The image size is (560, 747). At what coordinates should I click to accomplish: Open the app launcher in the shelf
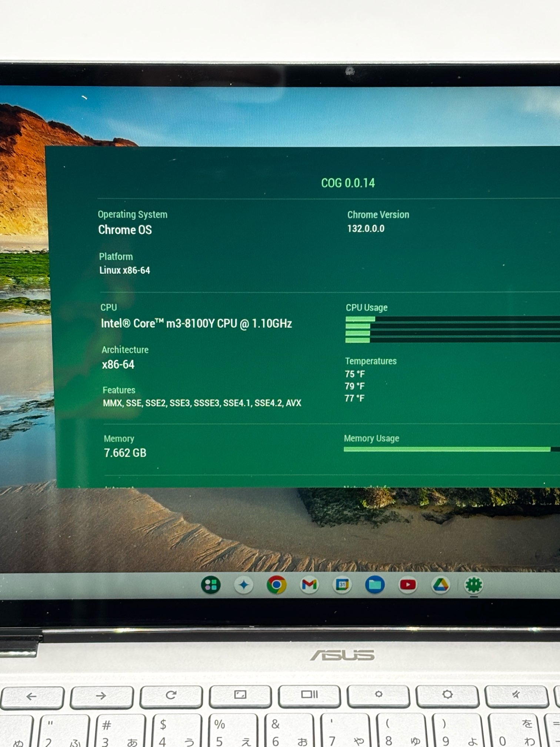(211, 585)
